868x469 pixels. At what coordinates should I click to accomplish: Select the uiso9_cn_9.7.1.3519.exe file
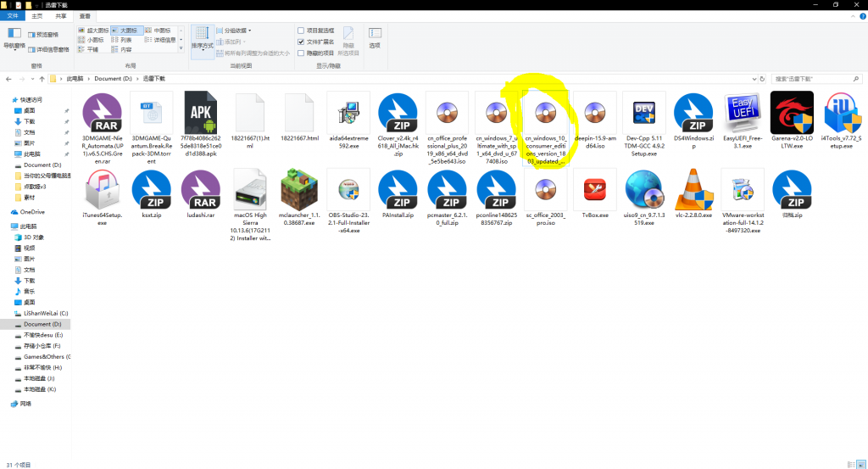644,198
